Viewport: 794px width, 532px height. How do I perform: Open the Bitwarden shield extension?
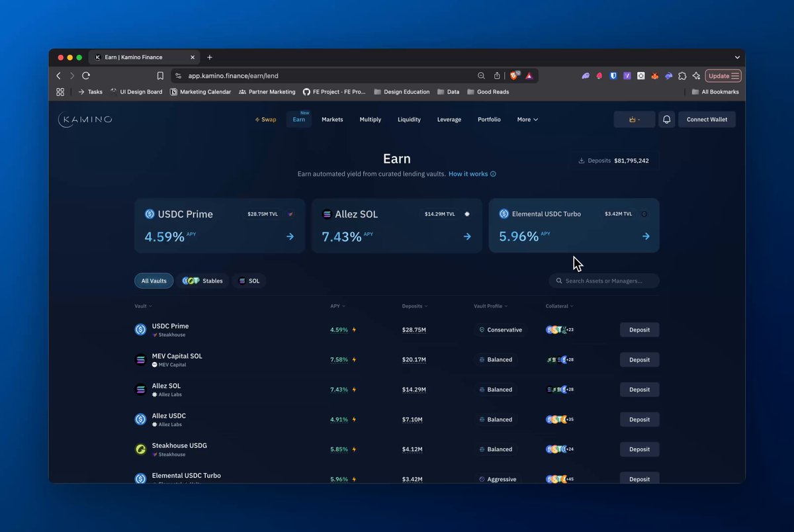pos(613,76)
